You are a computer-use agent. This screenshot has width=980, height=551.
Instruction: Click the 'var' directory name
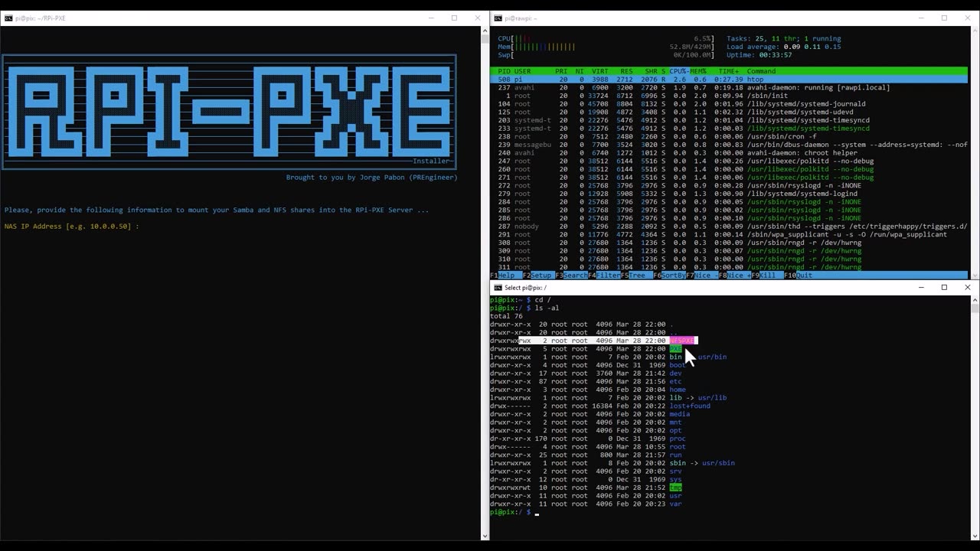click(x=675, y=504)
